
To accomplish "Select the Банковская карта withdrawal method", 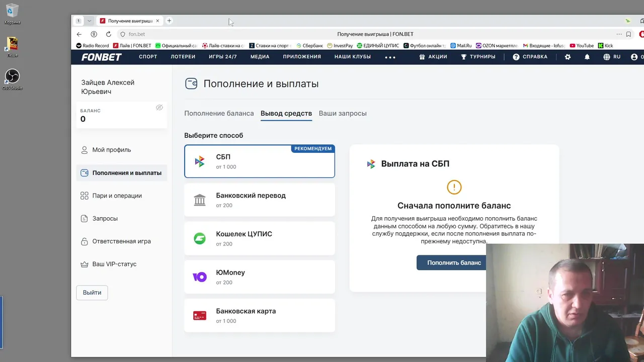I will point(260,315).
